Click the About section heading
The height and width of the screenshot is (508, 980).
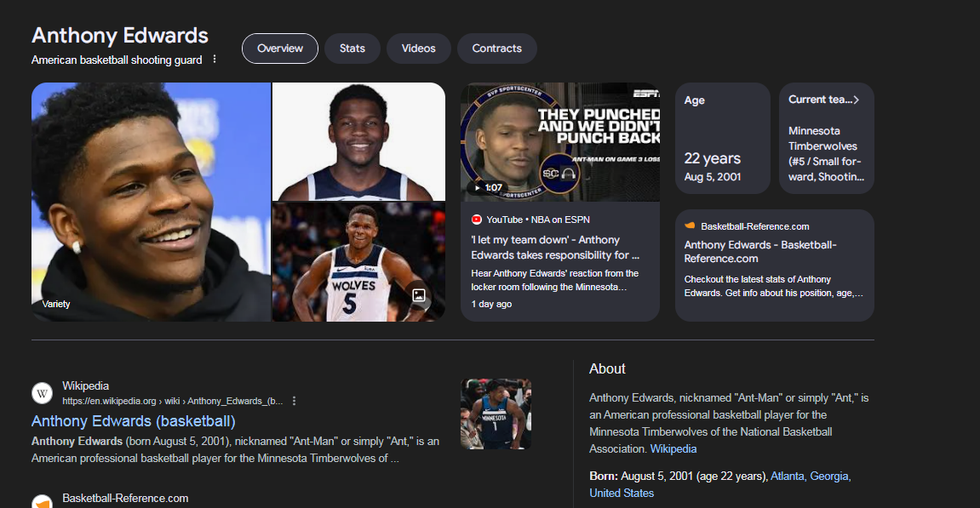point(608,368)
